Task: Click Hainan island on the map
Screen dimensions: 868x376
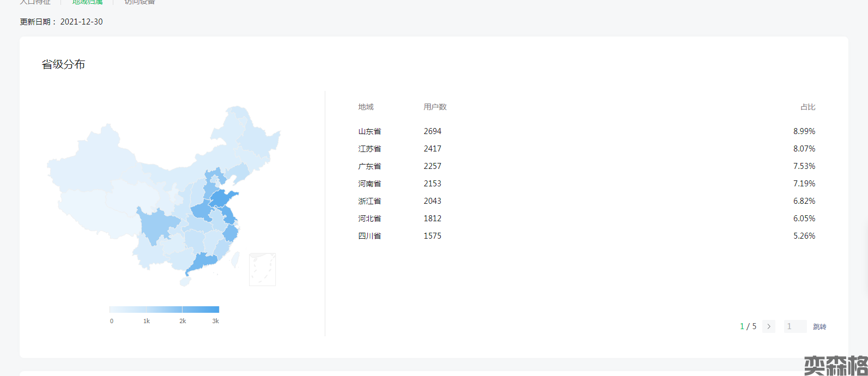Action: (x=185, y=282)
